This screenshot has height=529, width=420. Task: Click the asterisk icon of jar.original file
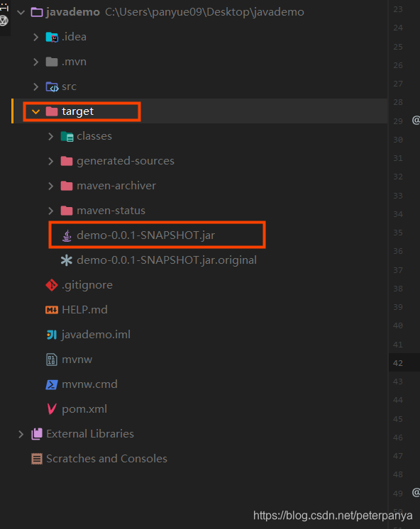67,260
